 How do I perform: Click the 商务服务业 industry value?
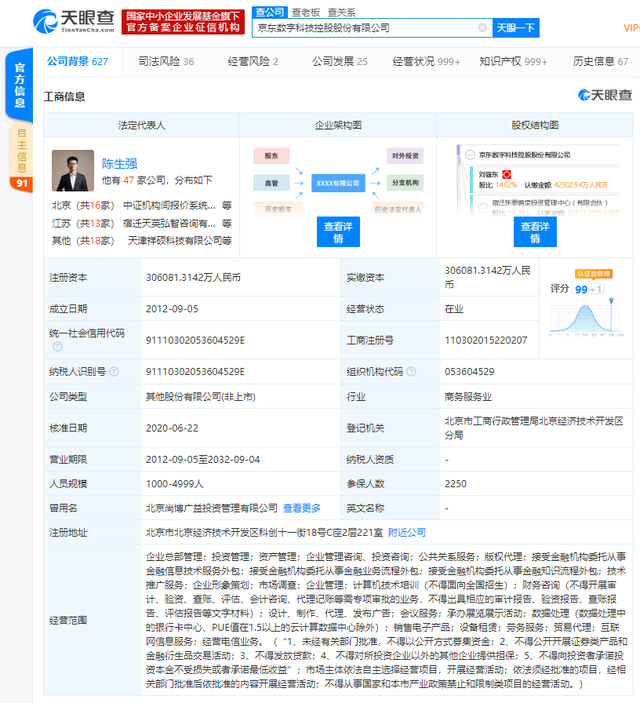pos(468,396)
